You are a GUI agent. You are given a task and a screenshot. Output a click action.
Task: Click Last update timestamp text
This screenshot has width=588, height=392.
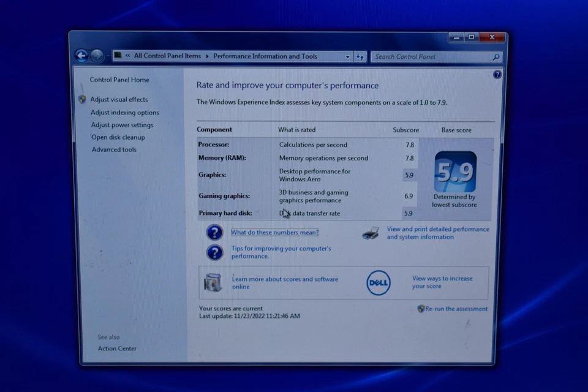pyautogui.click(x=249, y=316)
